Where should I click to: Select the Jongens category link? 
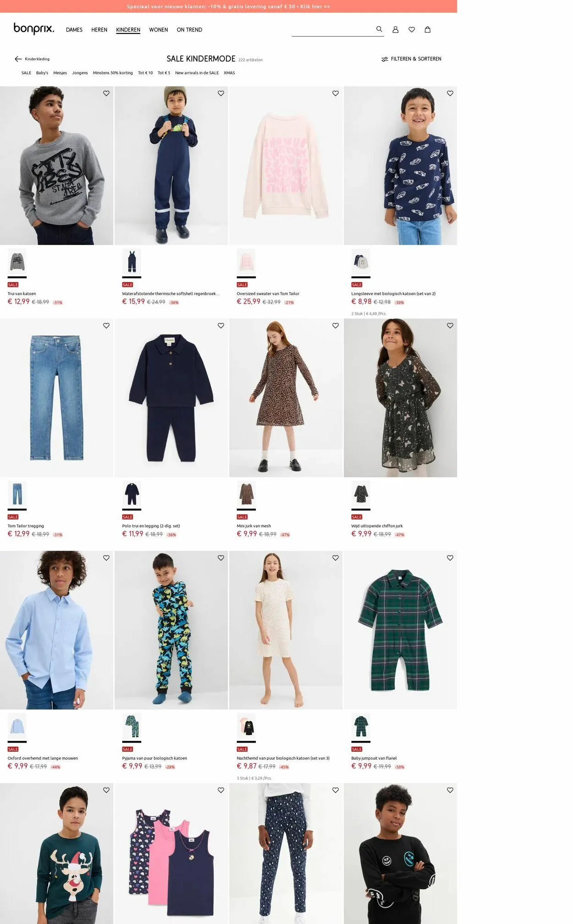point(80,73)
